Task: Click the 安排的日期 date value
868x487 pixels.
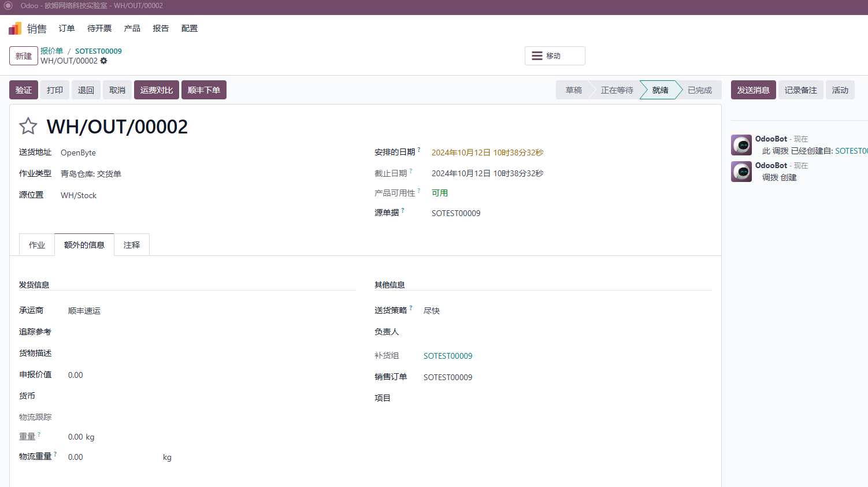Action: tap(487, 153)
